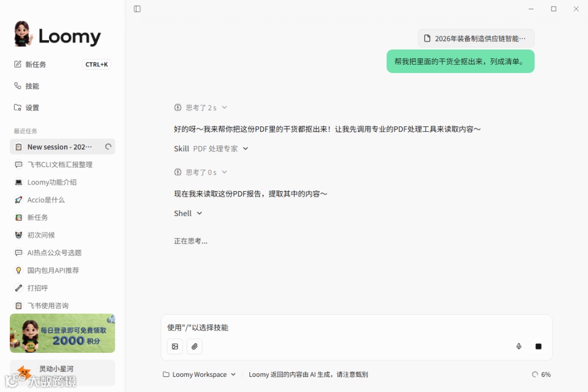
Task: Click the daily login 2000 积分 banner
Action: [x=62, y=333]
